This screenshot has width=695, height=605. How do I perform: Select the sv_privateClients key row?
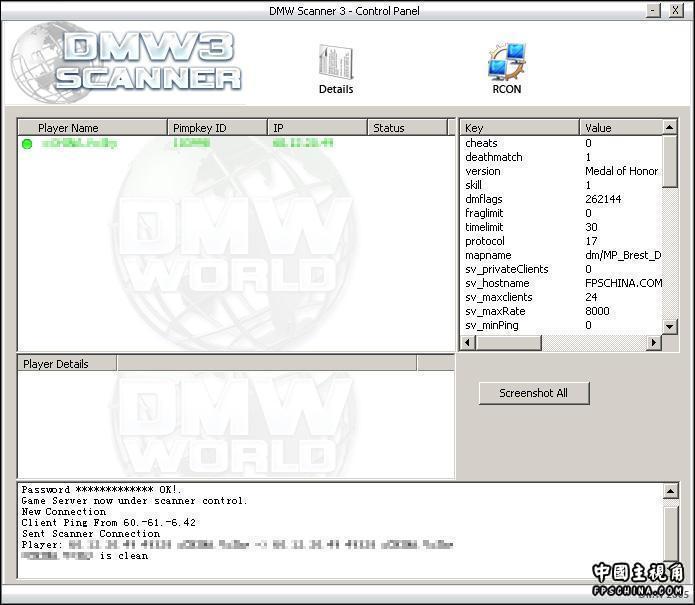562,269
